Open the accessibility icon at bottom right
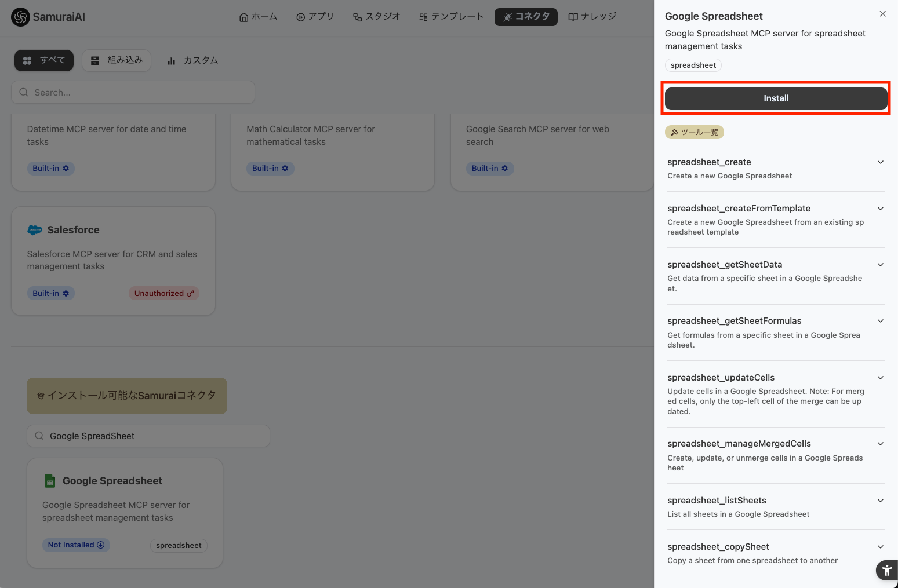Viewport: 898px width, 588px height. [x=886, y=570]
